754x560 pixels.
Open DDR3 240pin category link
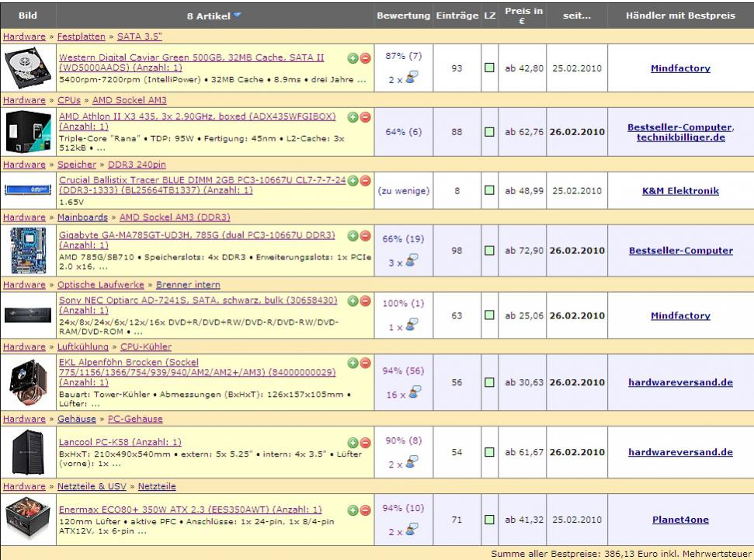[x=137, y=165]
